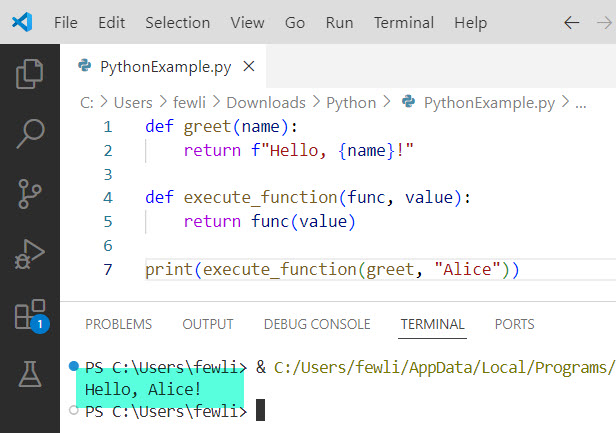Viewport: 616px width, 433px height.
Task: Open the Search view in activity bar
Action: 30,134
